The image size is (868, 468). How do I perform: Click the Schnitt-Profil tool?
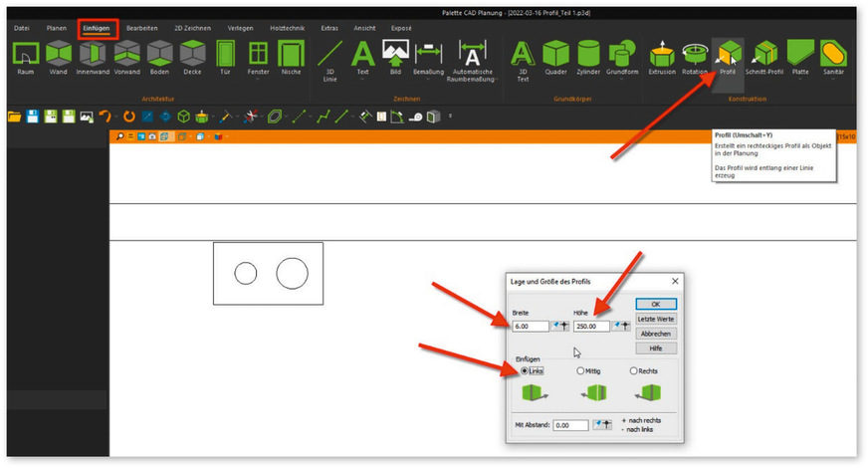[766, 58]
